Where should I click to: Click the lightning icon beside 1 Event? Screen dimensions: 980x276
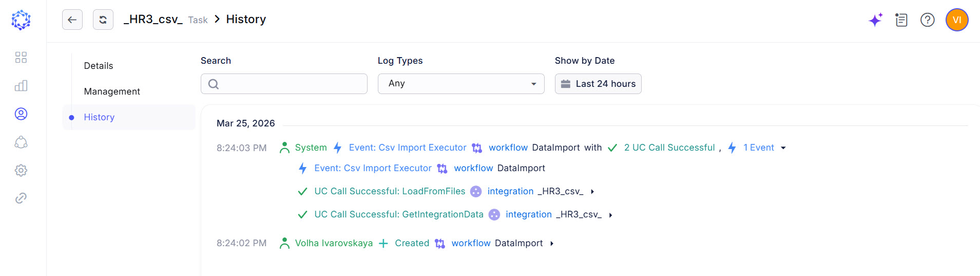tap(732, 148)
